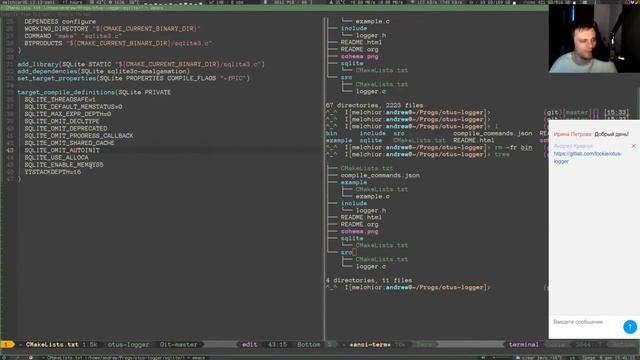The width and height of the screenshot is (640, 360).
Task: Click SQLITE_THREADSAFE=1 definition
Action: 60,100
